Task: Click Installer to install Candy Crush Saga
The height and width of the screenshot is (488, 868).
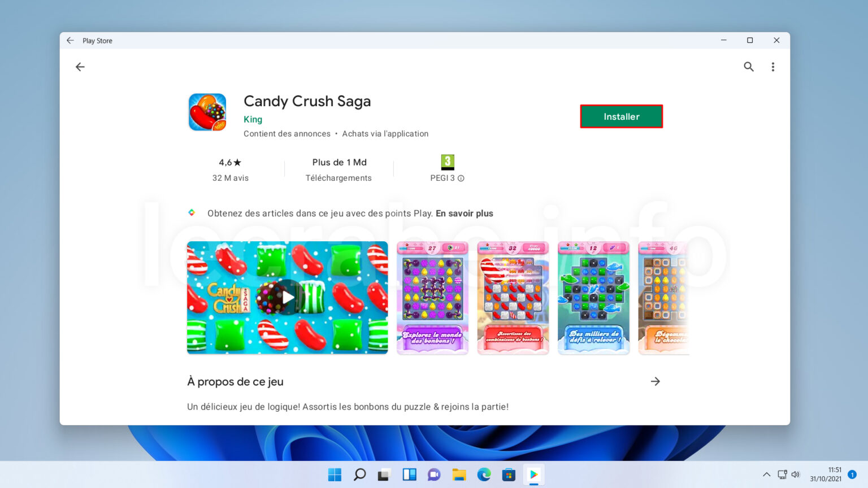Action: click(x=621, y=116)
